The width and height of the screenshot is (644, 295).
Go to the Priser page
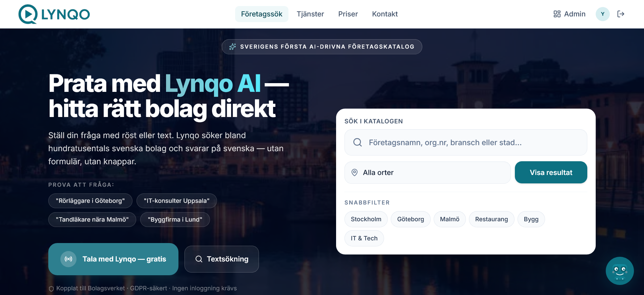(x=348, y=14)
